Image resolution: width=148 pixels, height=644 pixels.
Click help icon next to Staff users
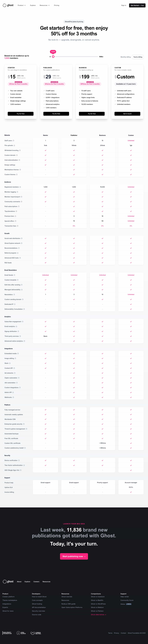[x=13, y=140]
